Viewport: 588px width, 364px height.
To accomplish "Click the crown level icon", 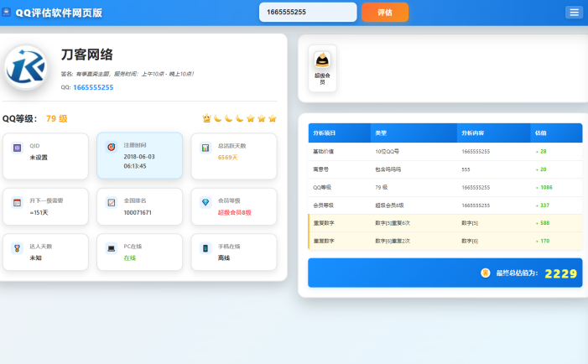I will tap(206, 118).
